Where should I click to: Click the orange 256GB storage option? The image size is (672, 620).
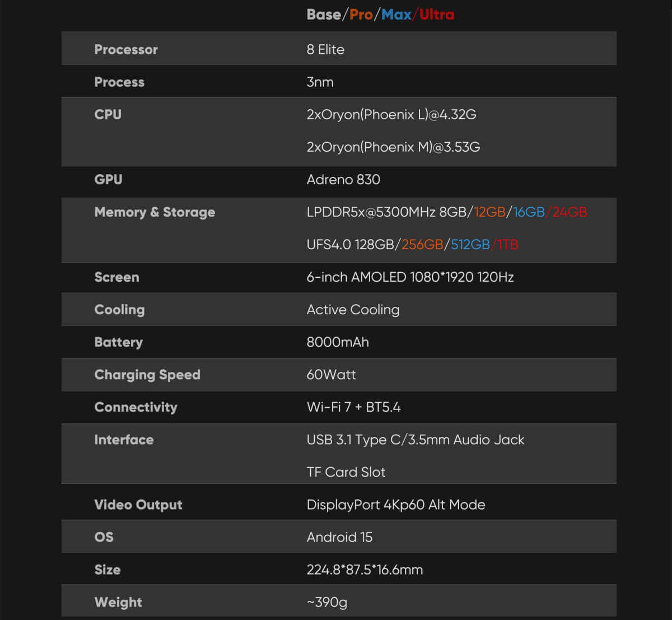422,244
